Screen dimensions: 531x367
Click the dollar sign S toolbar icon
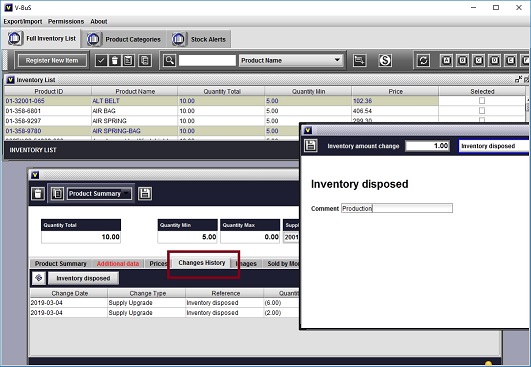[x=385, y=61]
